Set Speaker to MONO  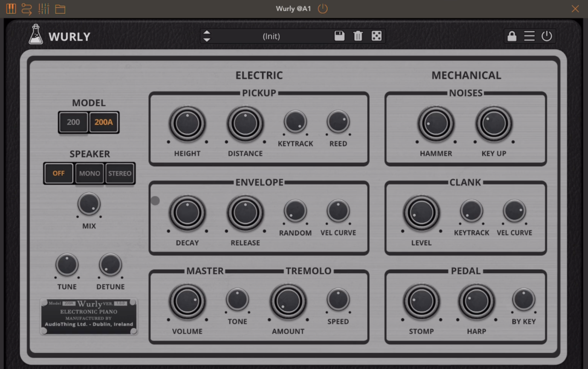coord(90,173)
